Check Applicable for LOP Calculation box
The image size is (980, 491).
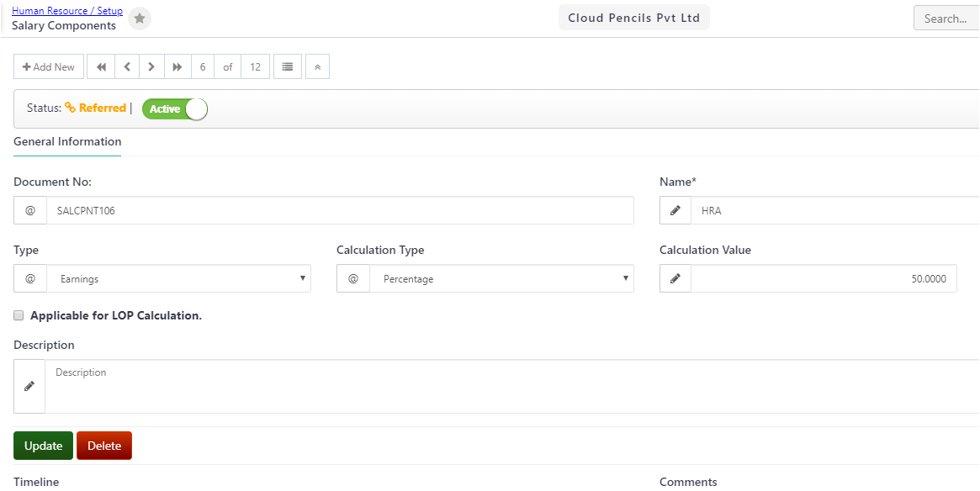click(19, 315)
